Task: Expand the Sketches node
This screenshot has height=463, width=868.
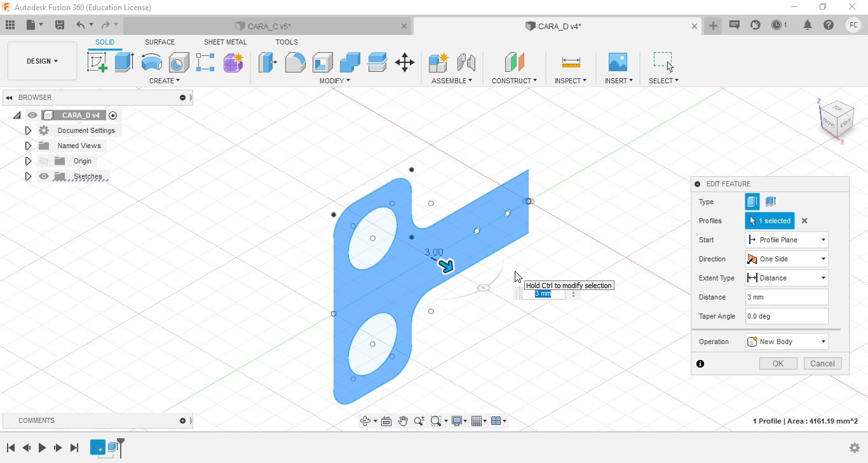Action: pyautogui.click(x=28, y=176)
